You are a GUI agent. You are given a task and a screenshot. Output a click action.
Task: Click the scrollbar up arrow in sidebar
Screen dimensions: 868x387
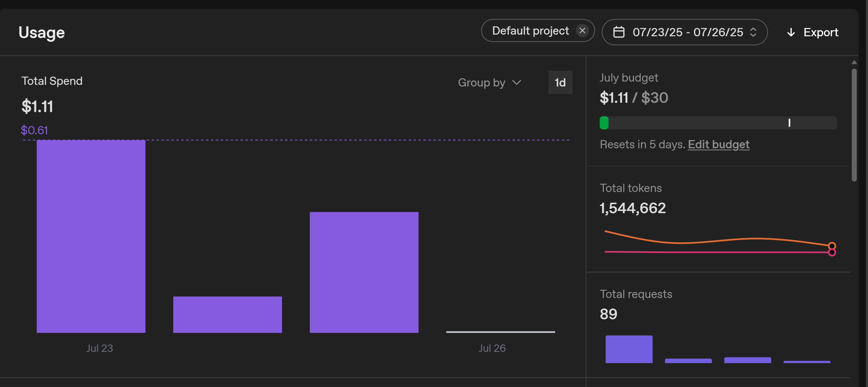tap(854, 62)
